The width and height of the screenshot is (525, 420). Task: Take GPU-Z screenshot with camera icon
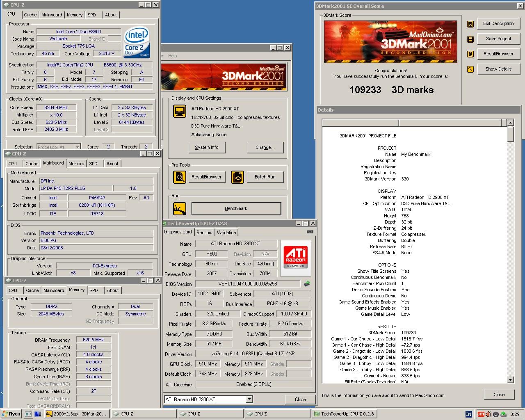tap(310, 232)
